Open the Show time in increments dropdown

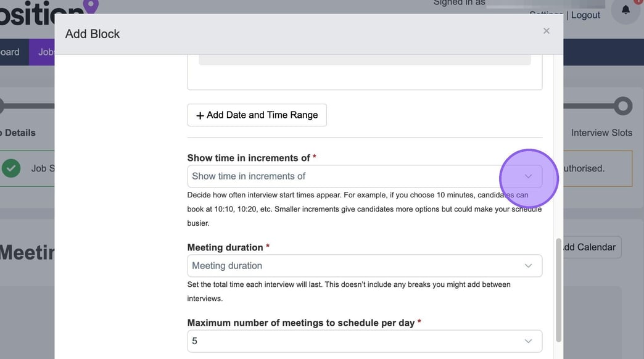365,176
